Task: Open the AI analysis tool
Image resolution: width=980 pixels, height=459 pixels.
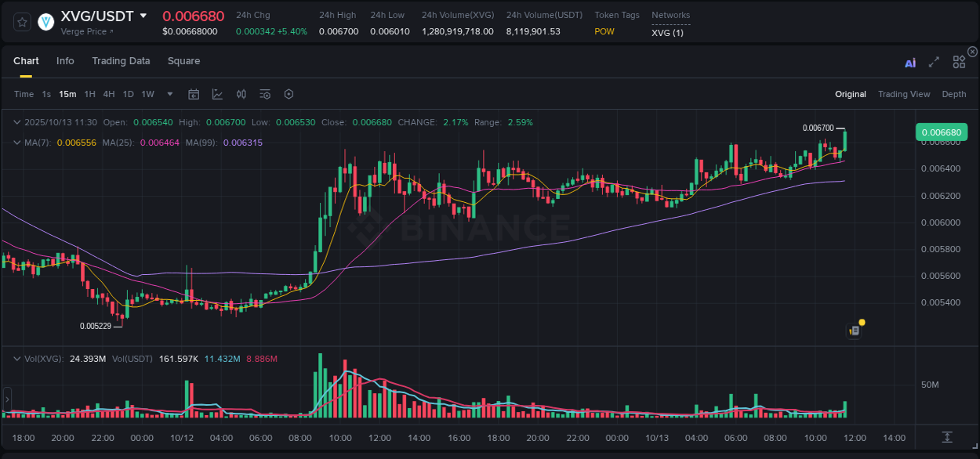Action: (910, 62)
